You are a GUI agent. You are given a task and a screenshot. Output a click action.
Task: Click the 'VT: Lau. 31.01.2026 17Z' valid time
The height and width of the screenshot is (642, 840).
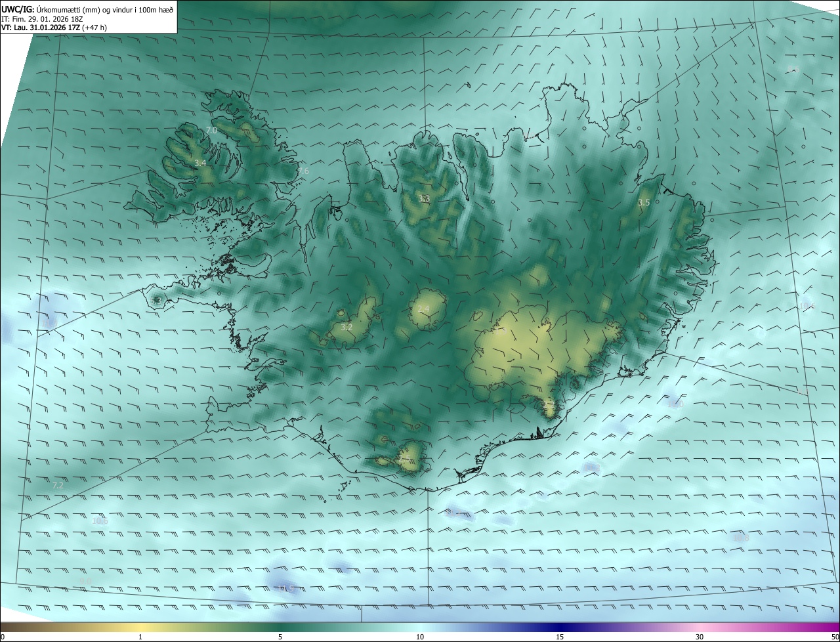[41, 28]
